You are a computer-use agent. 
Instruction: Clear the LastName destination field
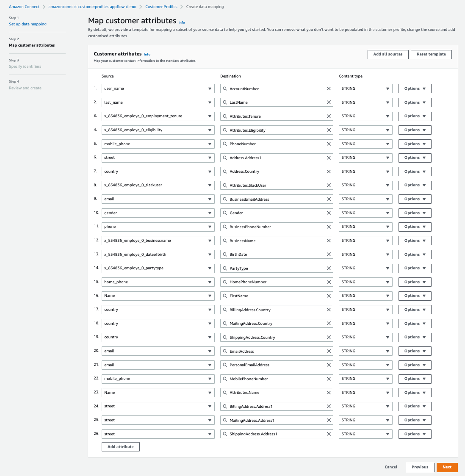point(329,102)
